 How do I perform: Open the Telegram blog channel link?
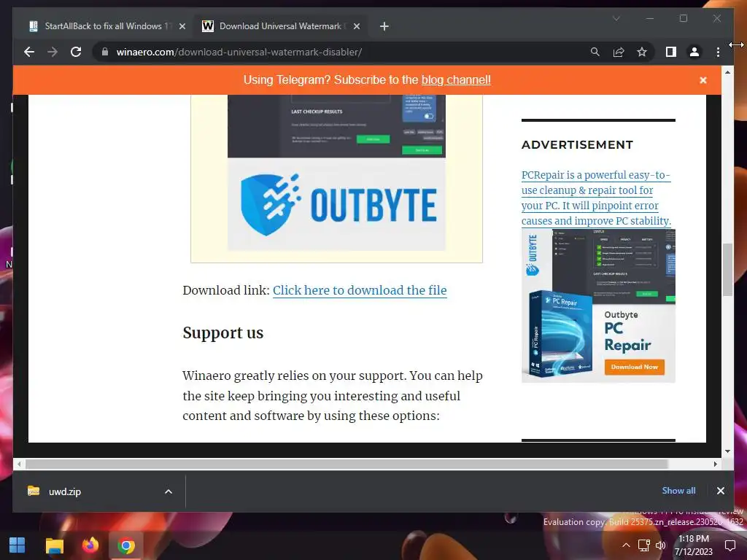coord(456,80)
